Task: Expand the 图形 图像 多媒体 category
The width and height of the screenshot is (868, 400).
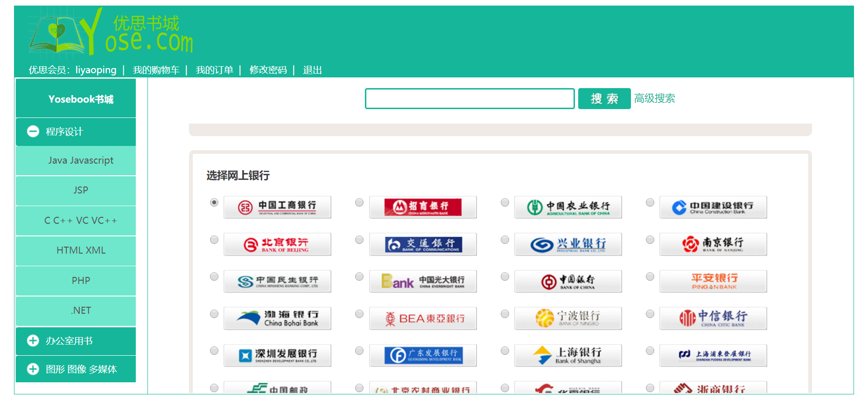Action: 76,369
